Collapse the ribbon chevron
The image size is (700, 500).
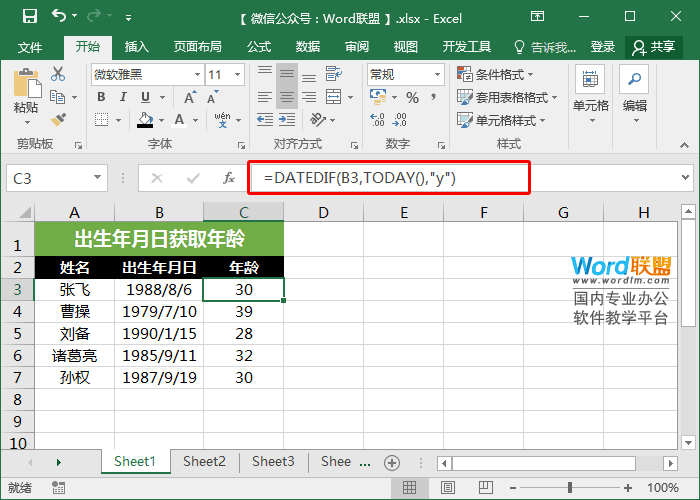pos(684,145)
